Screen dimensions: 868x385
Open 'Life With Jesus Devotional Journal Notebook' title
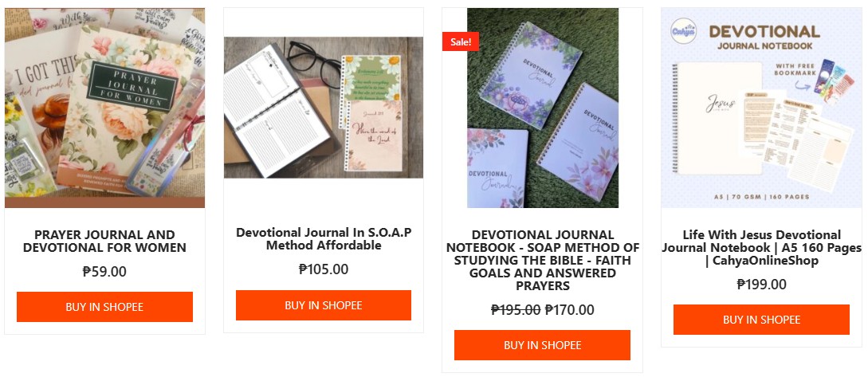(762, 248)
